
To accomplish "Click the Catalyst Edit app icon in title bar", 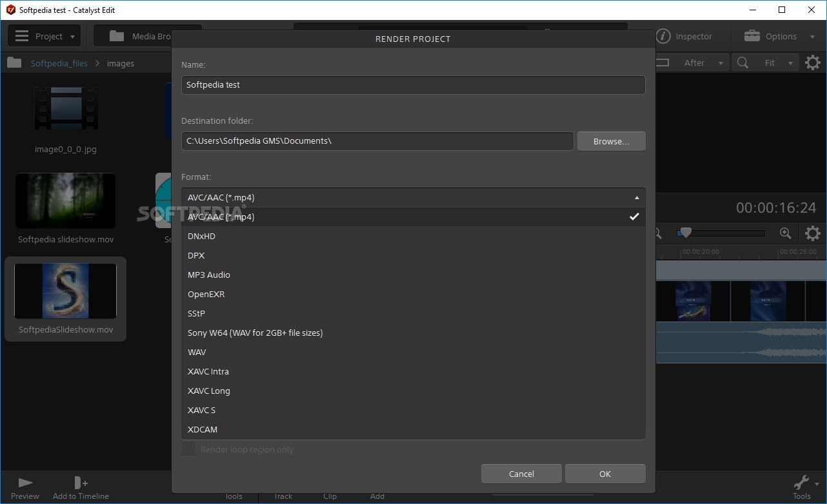I will click(10, 10).
